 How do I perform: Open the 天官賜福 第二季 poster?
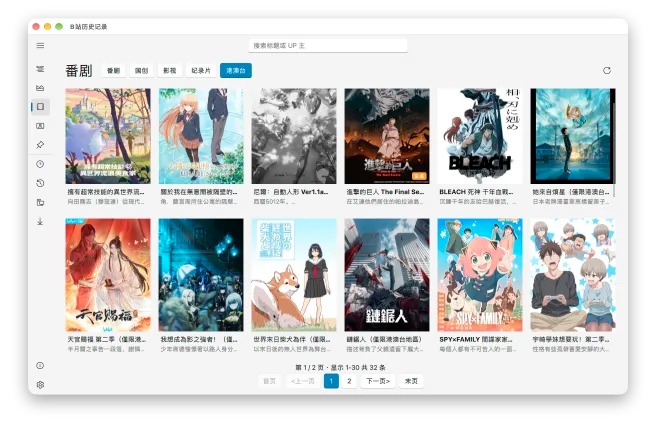pyautogui.click(x=108, y=275)
